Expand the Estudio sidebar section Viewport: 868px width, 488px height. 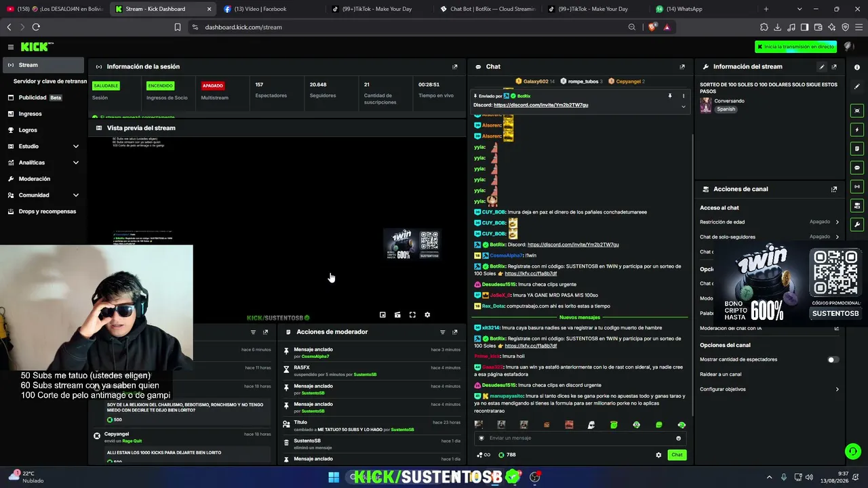coord(76,146)
